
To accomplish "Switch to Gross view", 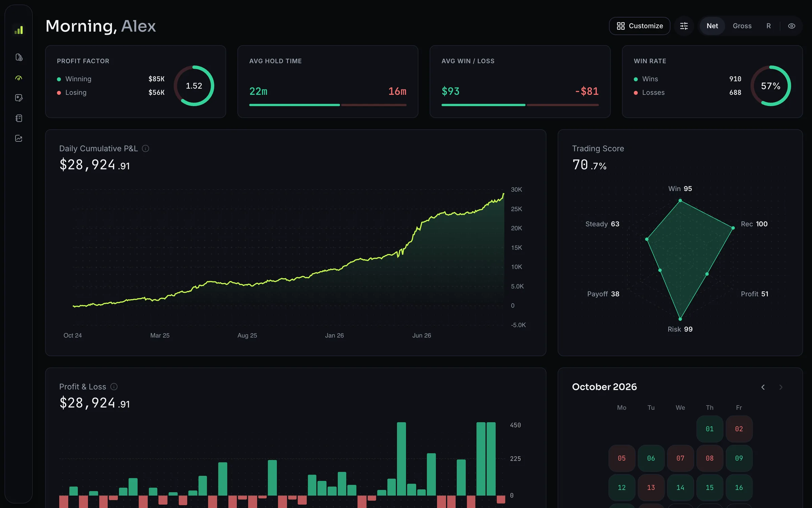I will tap(742, 26).
